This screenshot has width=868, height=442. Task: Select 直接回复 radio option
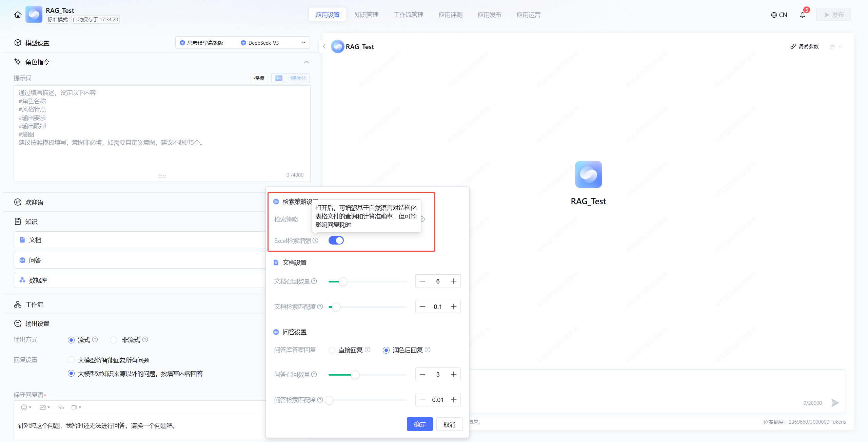pos(332,350)
